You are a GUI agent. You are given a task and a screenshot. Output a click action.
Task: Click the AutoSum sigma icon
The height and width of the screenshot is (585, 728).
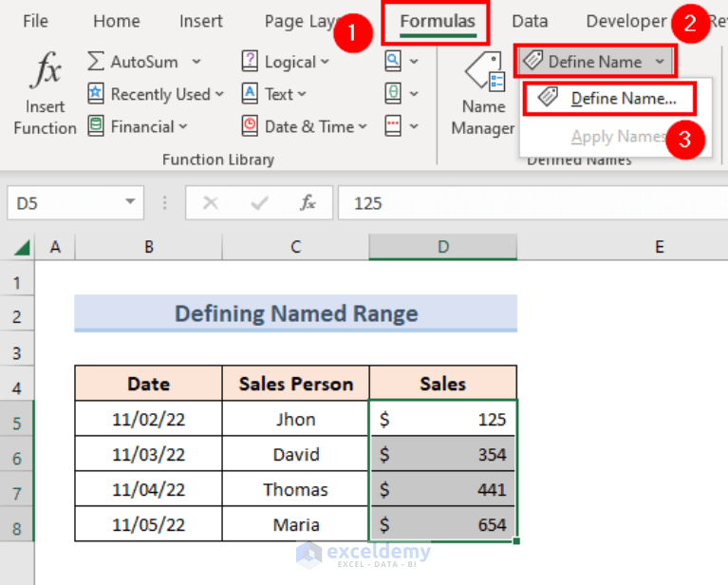[x=96, y=62]
